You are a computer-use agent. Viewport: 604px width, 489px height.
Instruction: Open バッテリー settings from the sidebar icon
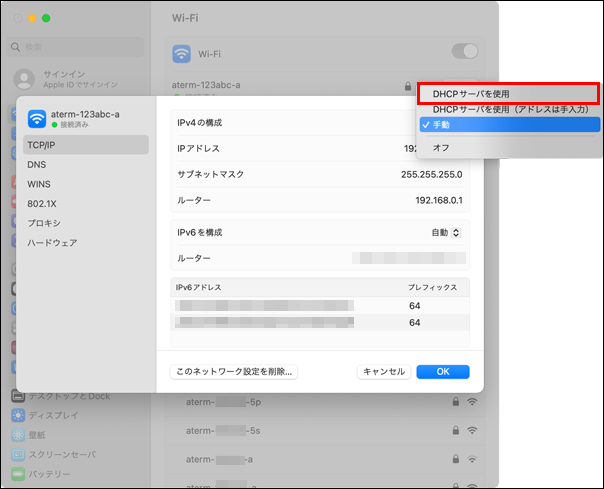18,474
